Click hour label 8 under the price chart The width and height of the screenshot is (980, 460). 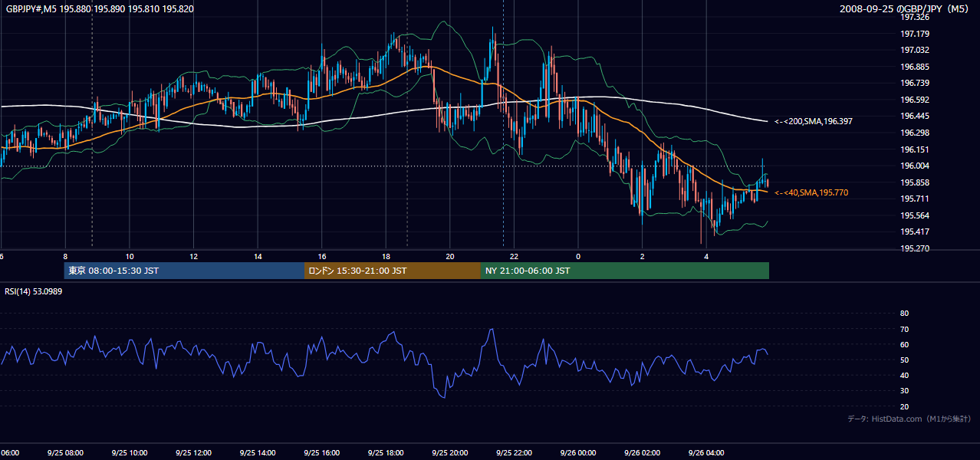click(x=65, y=256)
